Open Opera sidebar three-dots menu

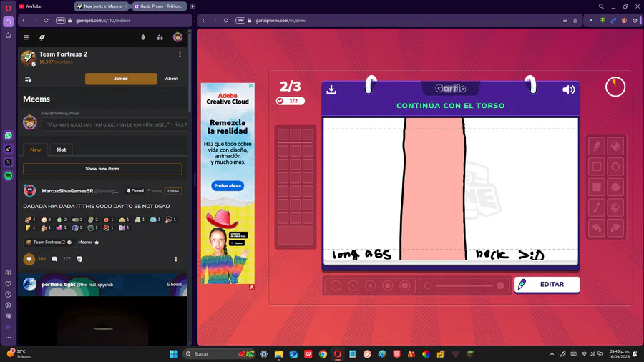(8, 338)
